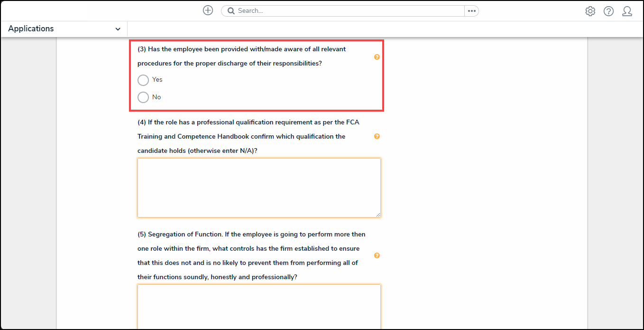Select the Yes radio button
Image resolution: width=644 pixels, height=330 pixels.
coord(143,80)
